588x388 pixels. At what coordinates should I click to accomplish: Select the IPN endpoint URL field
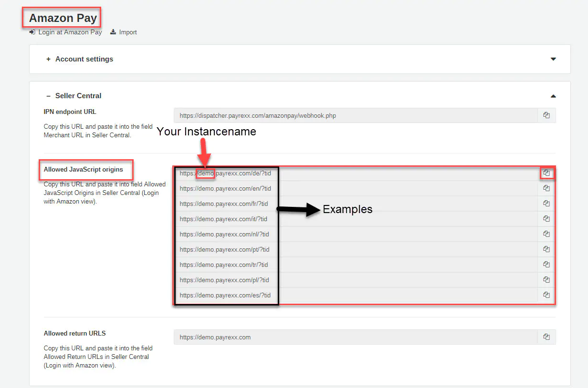pos(356,115)
